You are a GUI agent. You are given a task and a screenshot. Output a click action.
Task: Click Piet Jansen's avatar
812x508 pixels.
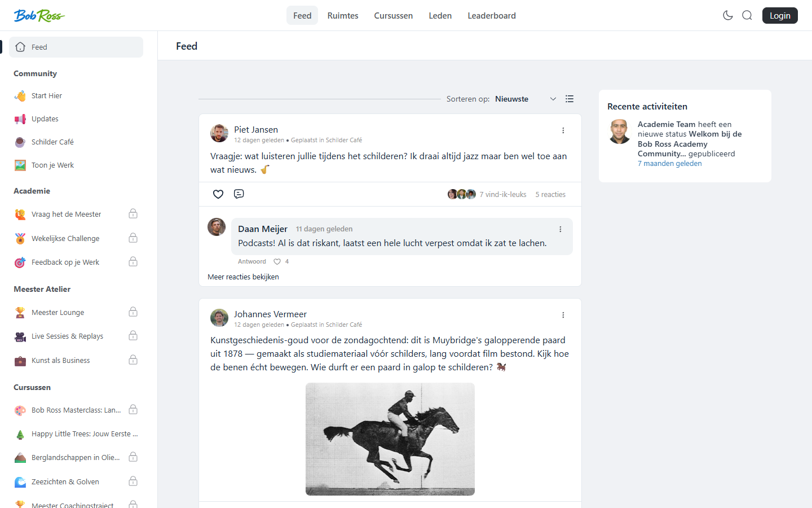(x=219, y=133)
